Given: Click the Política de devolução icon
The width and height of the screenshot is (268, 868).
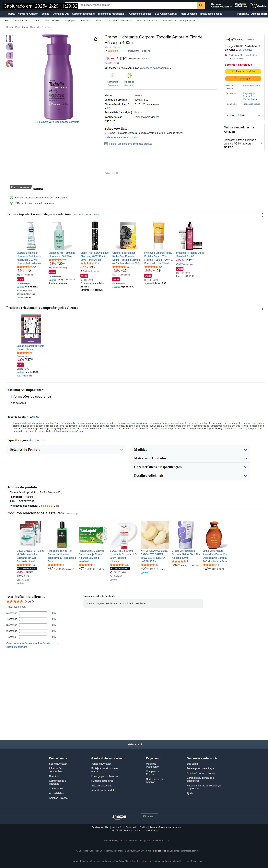Looking at the screenshot, I should (x=129, y=75).
